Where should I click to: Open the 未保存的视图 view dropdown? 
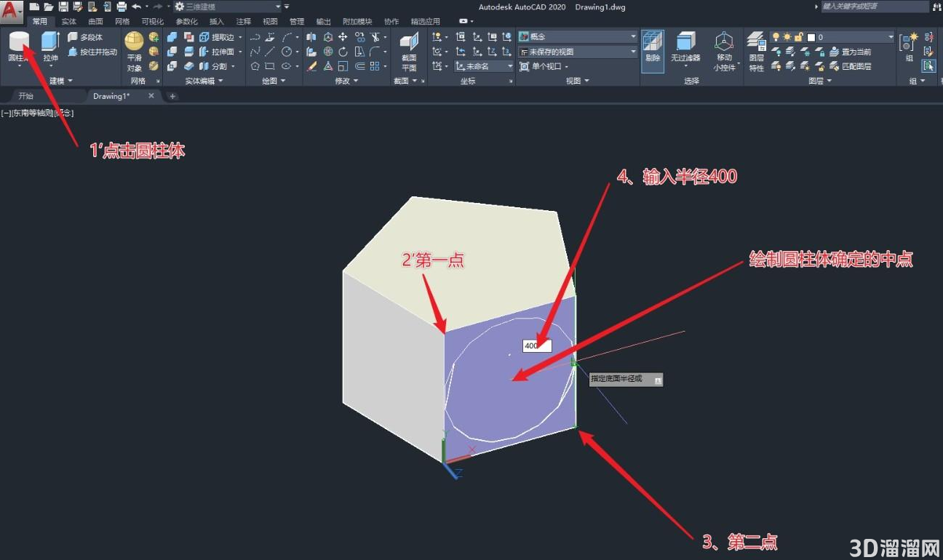coord(578,52)
